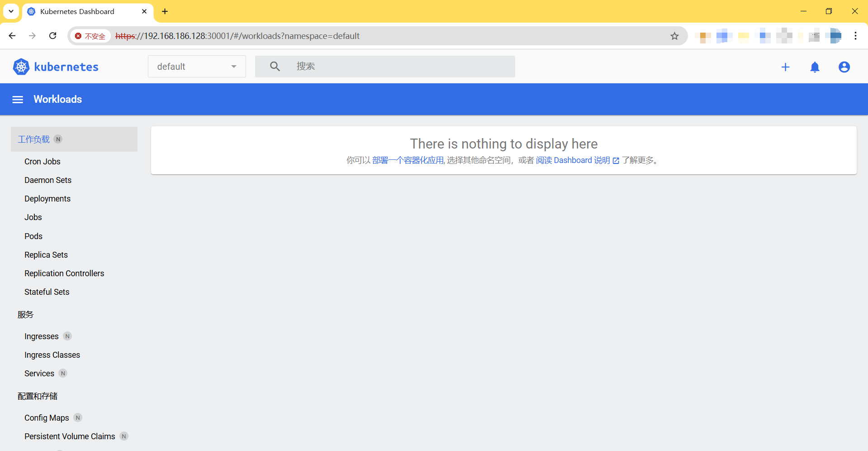Click the Workloads page title

click(57, 99)
